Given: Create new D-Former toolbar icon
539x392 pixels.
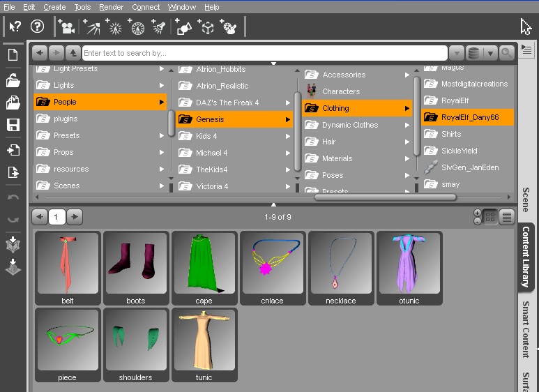Looking at the screenshot, I should point(228,27).
